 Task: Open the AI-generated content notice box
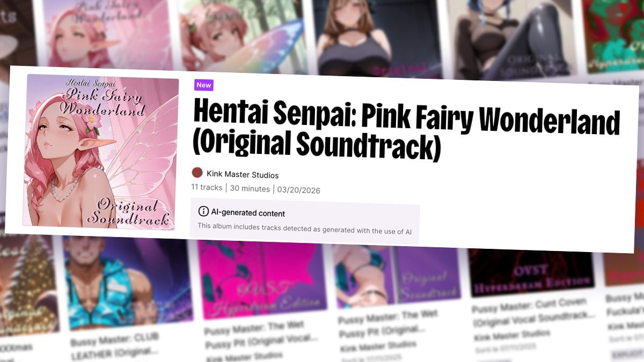pos(304,220)
